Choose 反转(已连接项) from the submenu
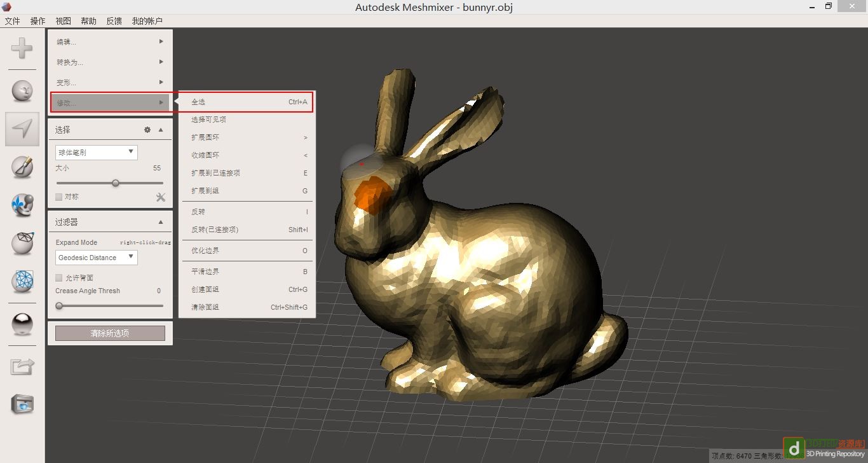Viewport: 868px width, 463px height. pos(248,230)
